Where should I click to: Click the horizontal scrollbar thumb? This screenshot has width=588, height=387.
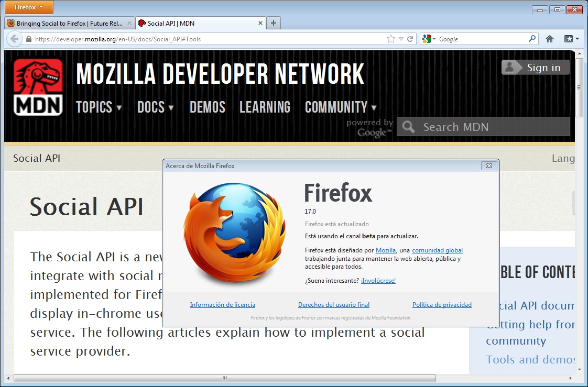225,379
